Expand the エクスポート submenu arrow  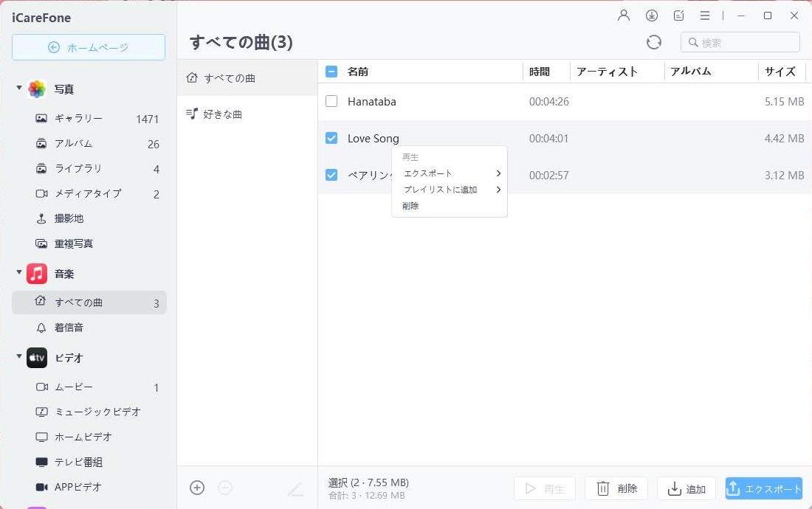[x=498, y=173]
